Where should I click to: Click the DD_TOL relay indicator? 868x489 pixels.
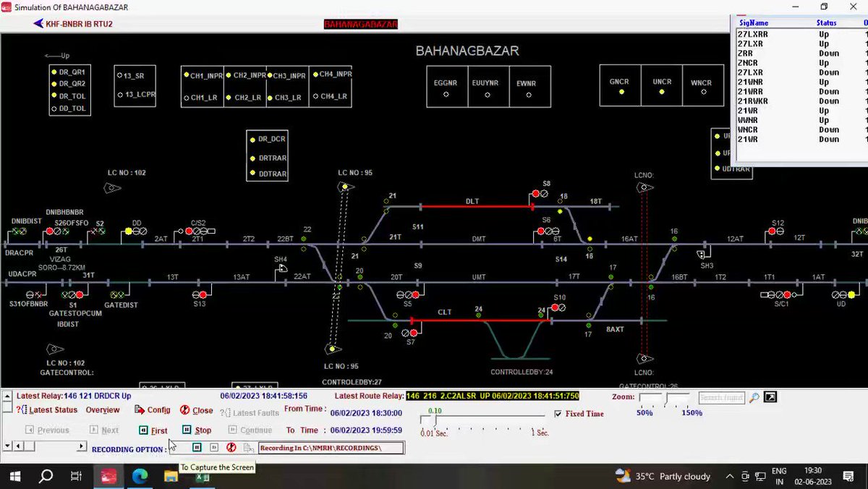pos(54,109)
